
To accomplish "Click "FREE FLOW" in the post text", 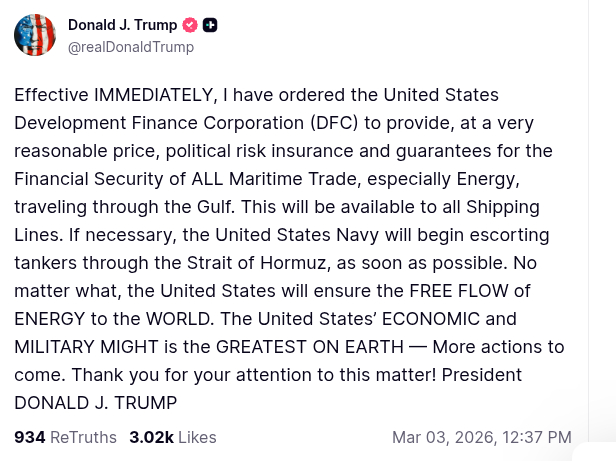I will [x=460, y=291].
